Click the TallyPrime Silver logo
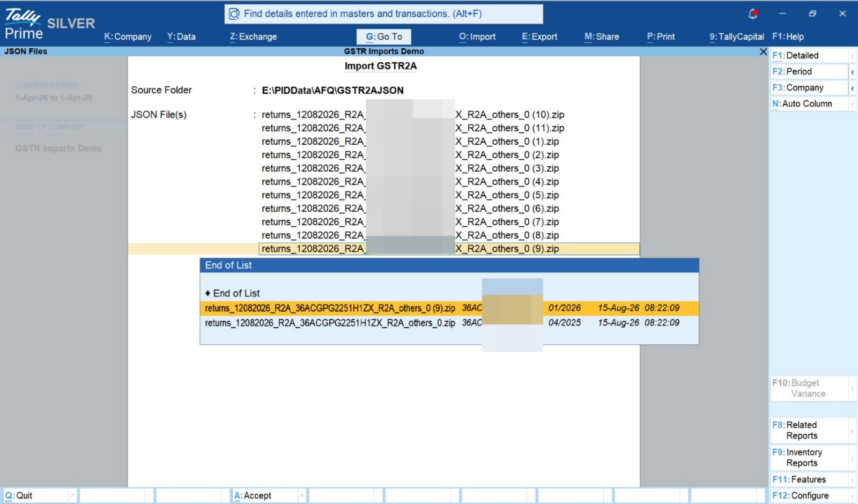The image size is (858, 504). [x=50, y=24]
